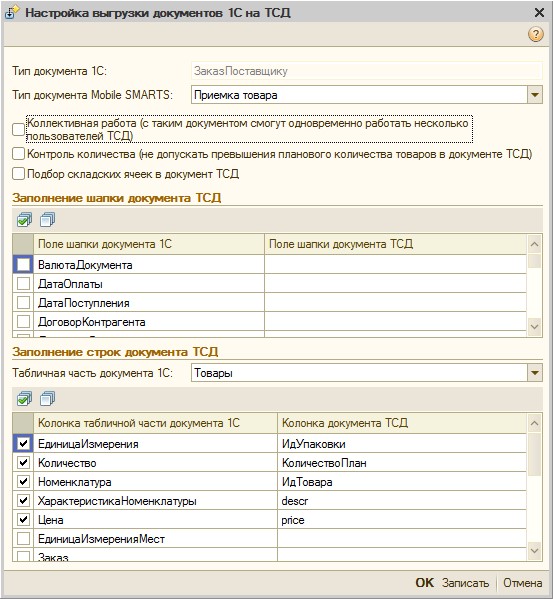Uncheck the Номенклатура row checkbox

point(23,481)
